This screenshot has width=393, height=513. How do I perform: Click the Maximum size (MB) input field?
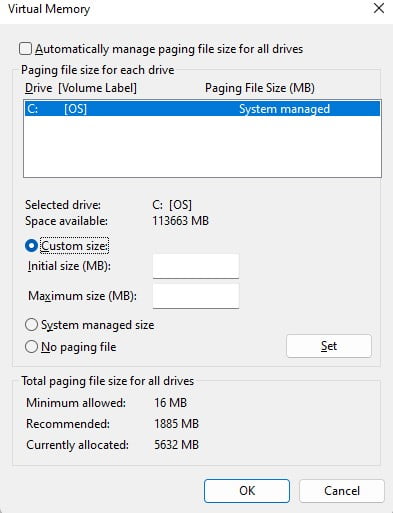[196, 296]
